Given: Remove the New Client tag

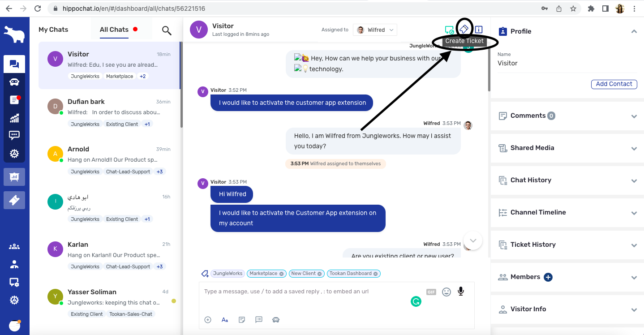Looking at the screenshot, I should coord(320,274).
